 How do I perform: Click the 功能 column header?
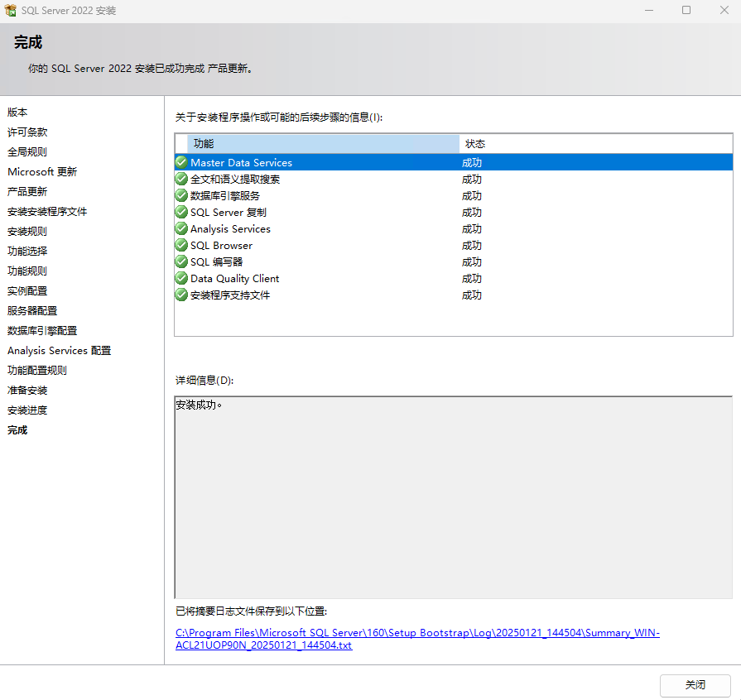[323, 144]
